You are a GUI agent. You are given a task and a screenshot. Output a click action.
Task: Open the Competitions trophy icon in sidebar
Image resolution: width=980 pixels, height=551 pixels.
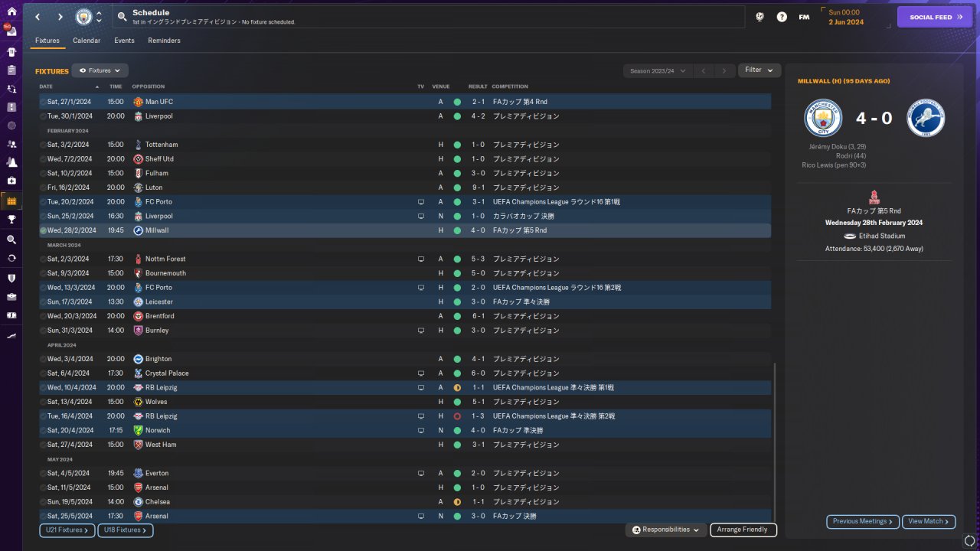click(11, 220)
